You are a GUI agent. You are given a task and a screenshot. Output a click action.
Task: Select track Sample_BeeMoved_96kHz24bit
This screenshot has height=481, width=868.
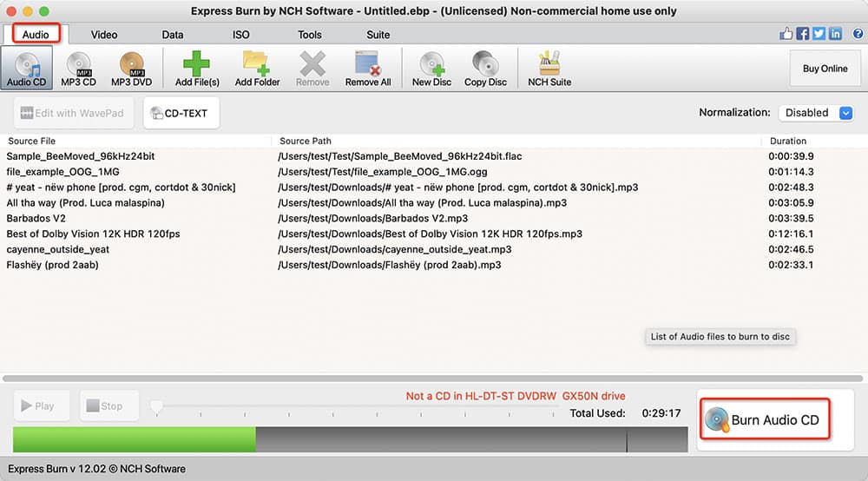[80, 156]
